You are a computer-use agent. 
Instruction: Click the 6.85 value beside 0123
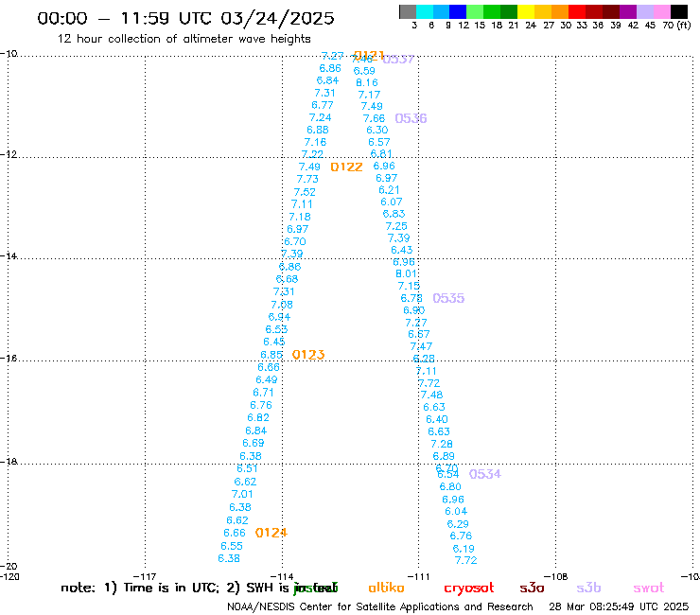(x=271, y=355)
